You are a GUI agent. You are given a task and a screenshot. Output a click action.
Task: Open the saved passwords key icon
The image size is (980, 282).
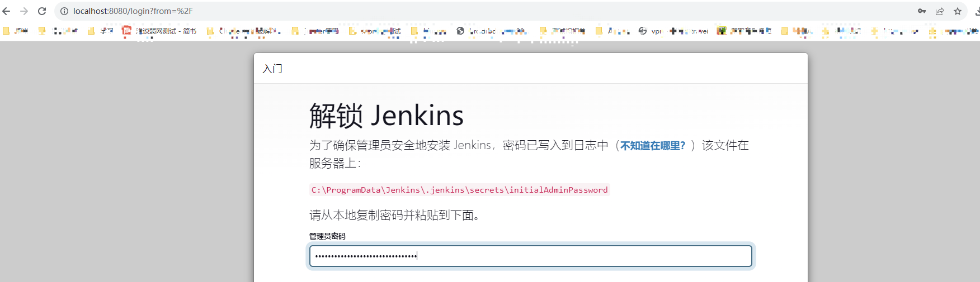922,11
